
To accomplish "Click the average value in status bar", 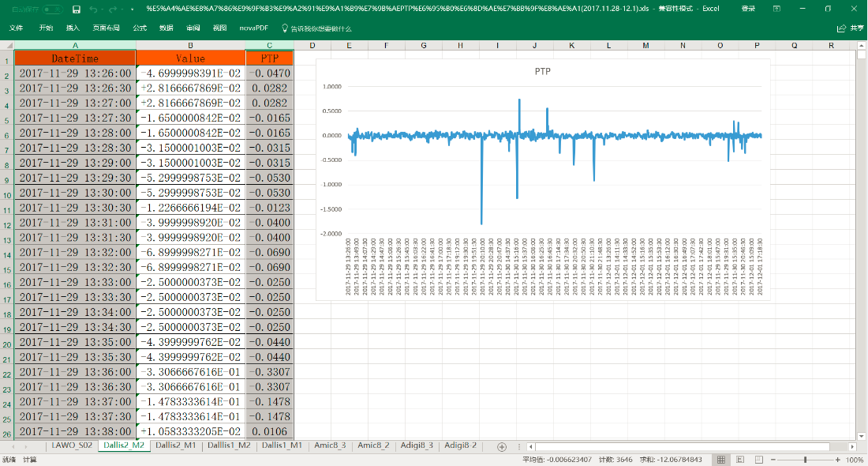I will (x=557, y=460).
